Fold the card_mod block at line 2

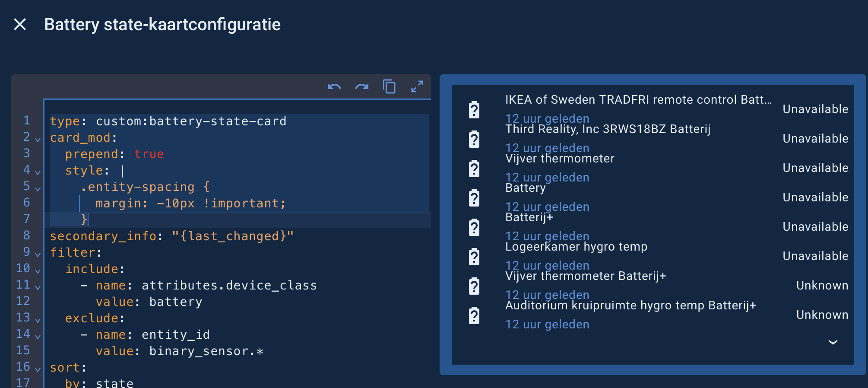click(38, 140)
